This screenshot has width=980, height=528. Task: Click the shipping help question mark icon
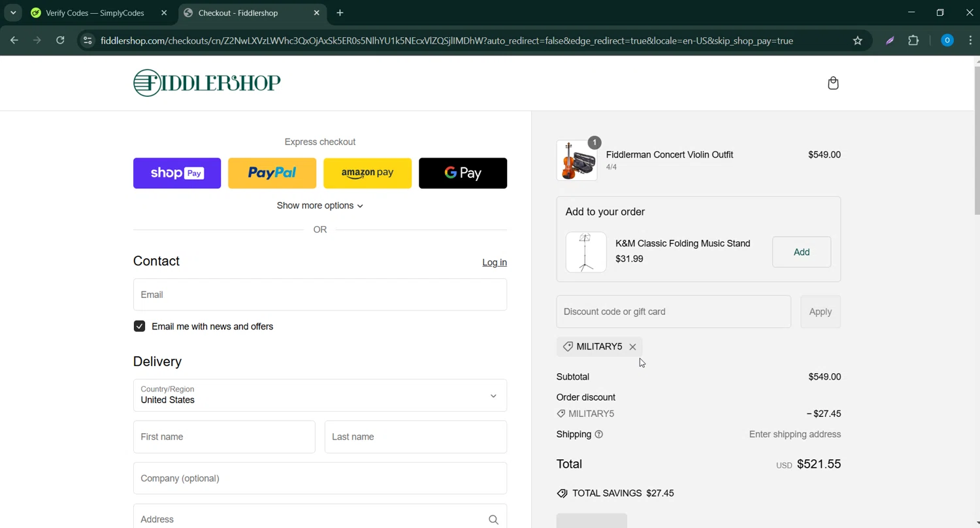(598, 435)
